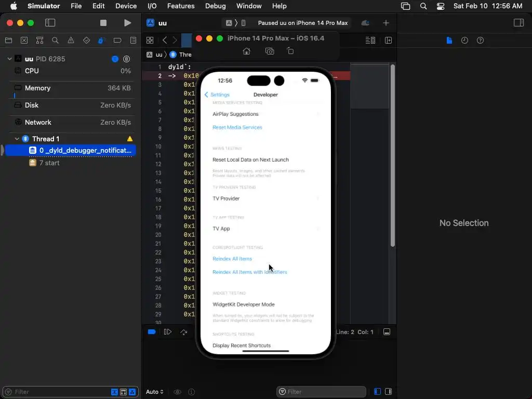Hide the debug area
Screen dimensions: 532x399
point(387,332)
